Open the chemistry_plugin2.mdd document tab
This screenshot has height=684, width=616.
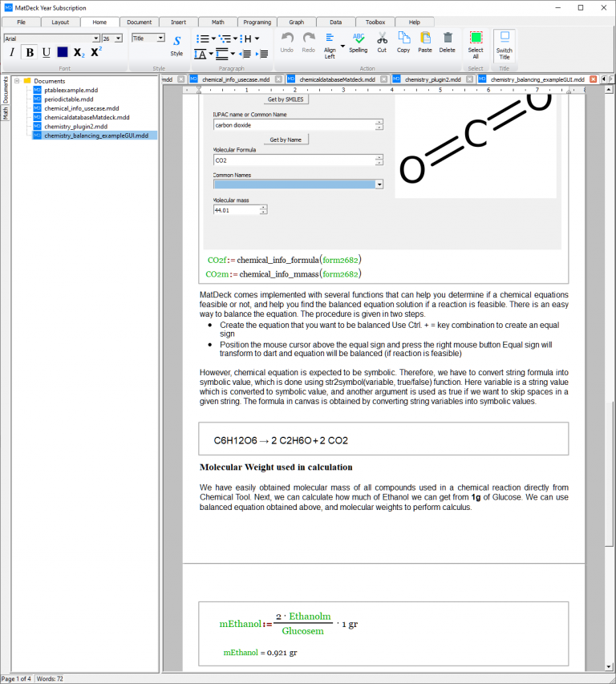pyautogui.click(x=432, y=79)
